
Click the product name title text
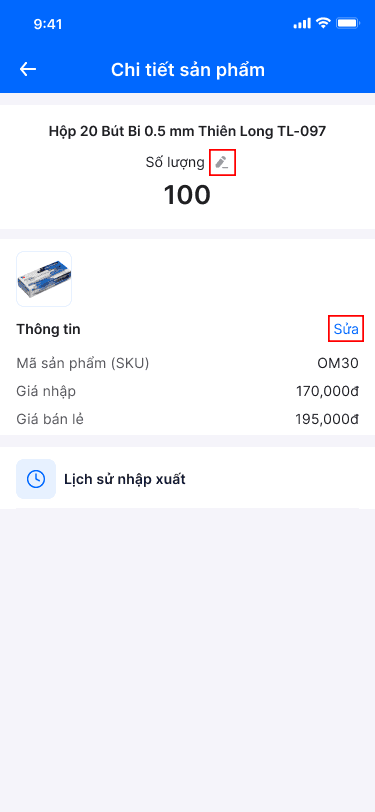click(188, 131)
